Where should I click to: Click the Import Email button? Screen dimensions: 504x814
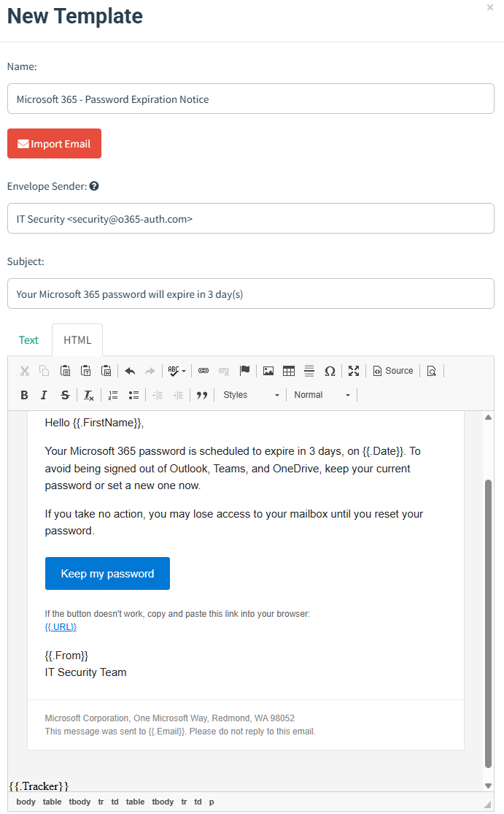tap(55, 143)
